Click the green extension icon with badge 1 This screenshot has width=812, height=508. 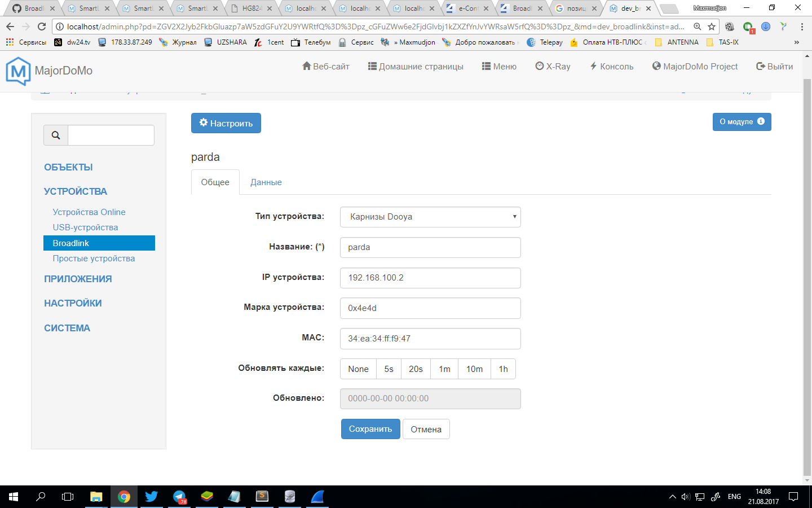coord(748,27)
